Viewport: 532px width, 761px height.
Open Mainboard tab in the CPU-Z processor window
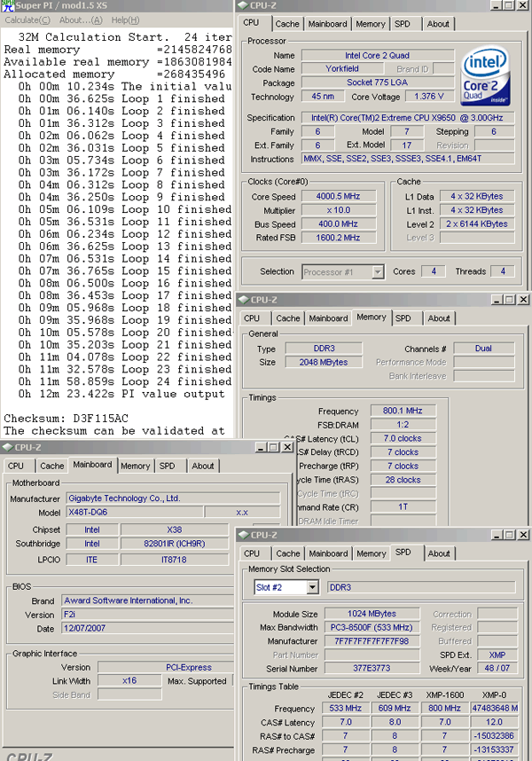pyautogui.click(x=327, y=24)
